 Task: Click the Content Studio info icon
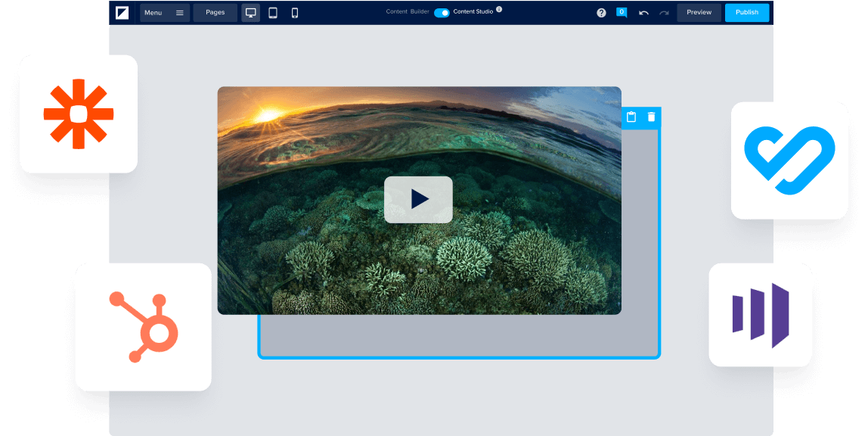click(499, 10)
